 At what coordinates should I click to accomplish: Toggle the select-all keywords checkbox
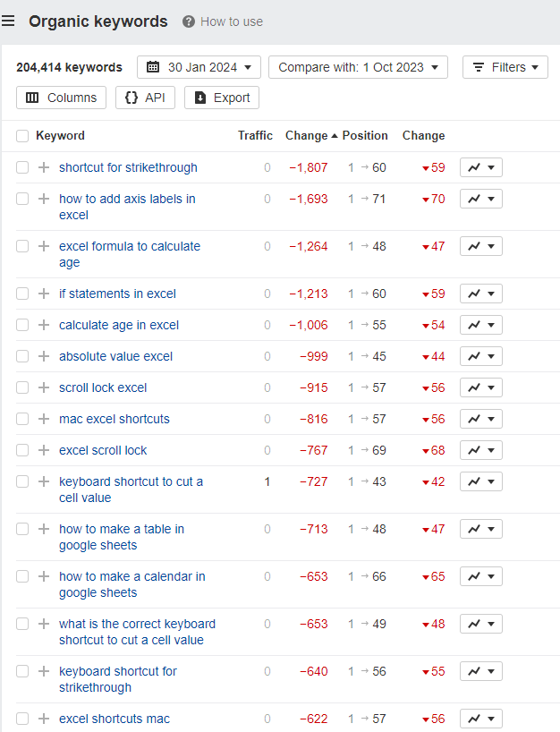coord(22,135)
